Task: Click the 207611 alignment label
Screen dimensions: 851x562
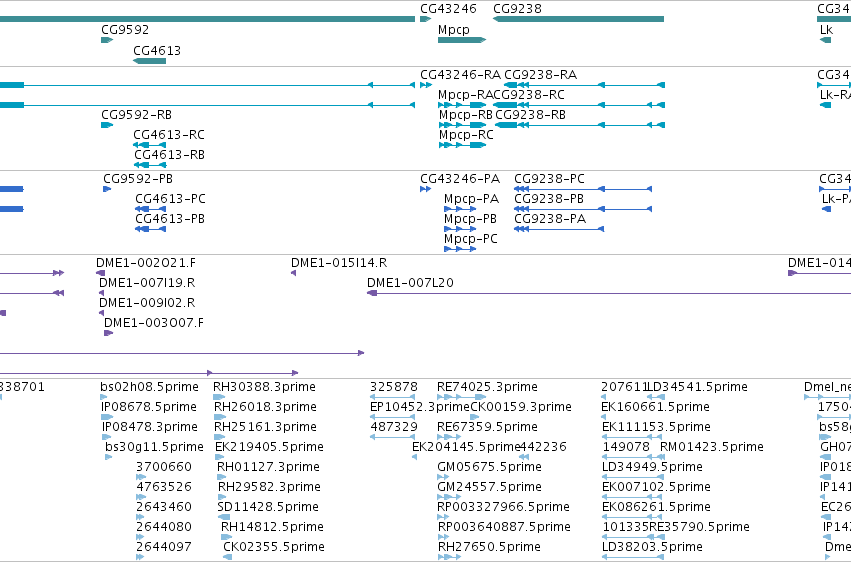Action: [x=625, y=387]
